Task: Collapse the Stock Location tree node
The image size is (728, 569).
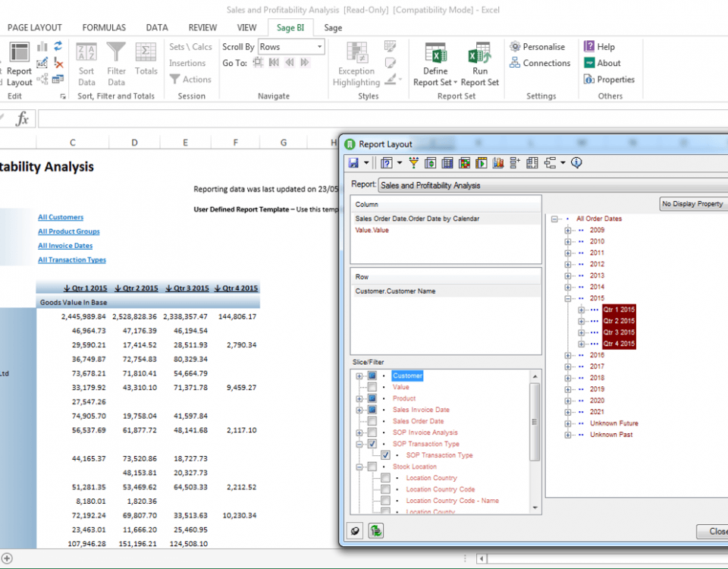Action: [x=359, y=467]
